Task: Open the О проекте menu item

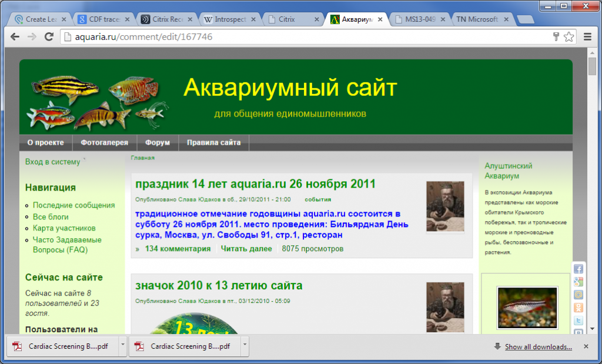Action: pyautogui.click(x=46, y=142)
